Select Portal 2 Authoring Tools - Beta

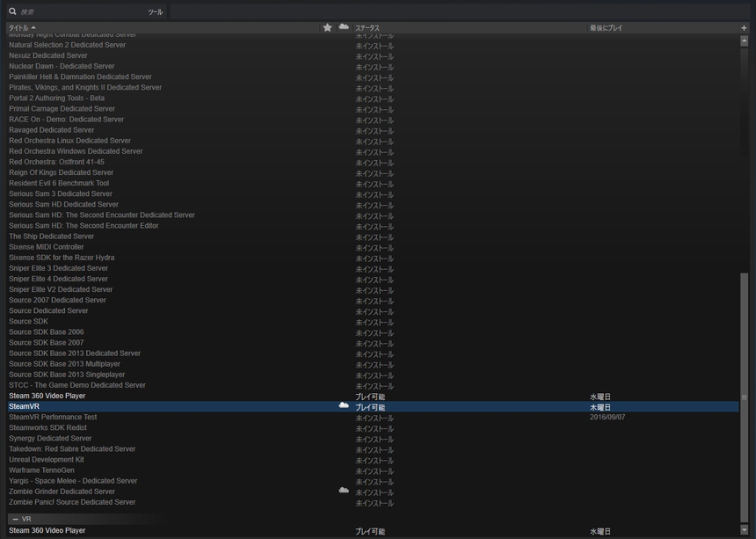coord(56,98)
